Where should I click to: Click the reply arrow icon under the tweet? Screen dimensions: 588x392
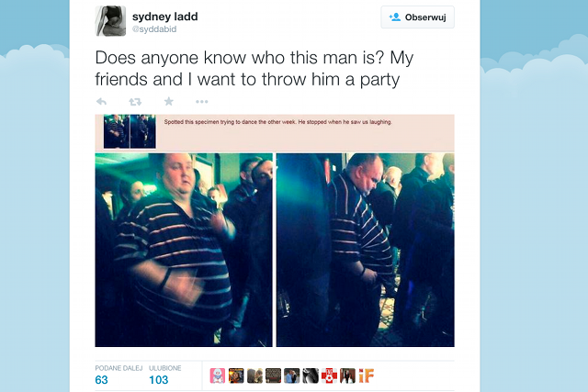coord(101,101)
